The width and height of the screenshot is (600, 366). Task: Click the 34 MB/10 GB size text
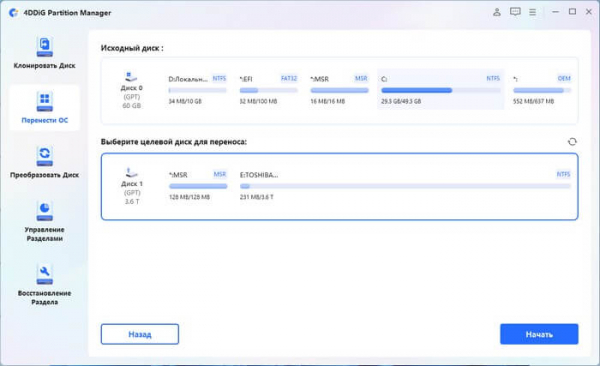[185, 101]
